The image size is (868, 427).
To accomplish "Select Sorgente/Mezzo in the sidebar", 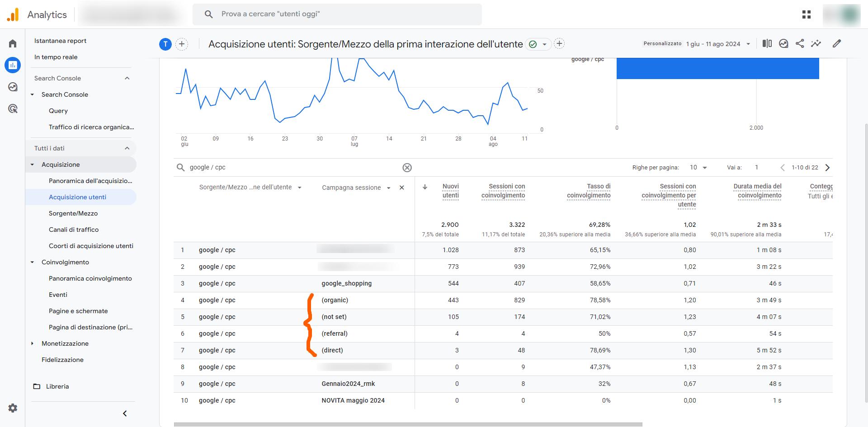I will point(73,213).
